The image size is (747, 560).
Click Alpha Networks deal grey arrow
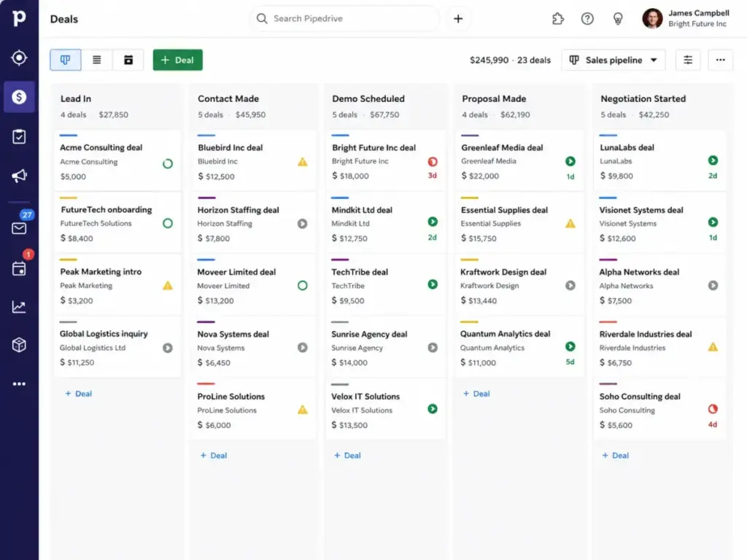pyautogui.click(x=713, y=286)
